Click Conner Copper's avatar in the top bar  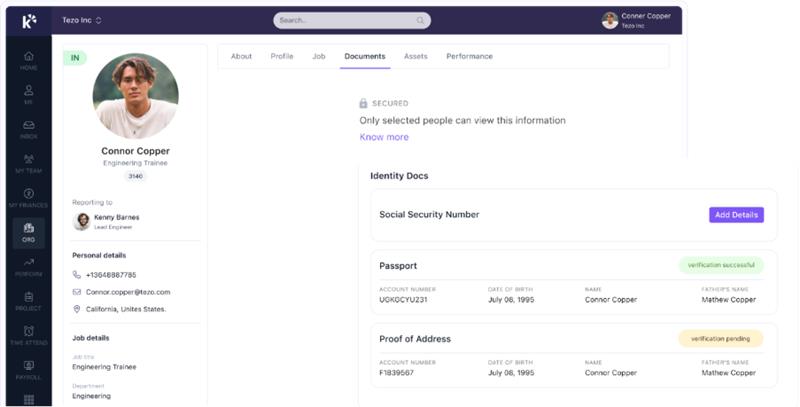point(610,20)
